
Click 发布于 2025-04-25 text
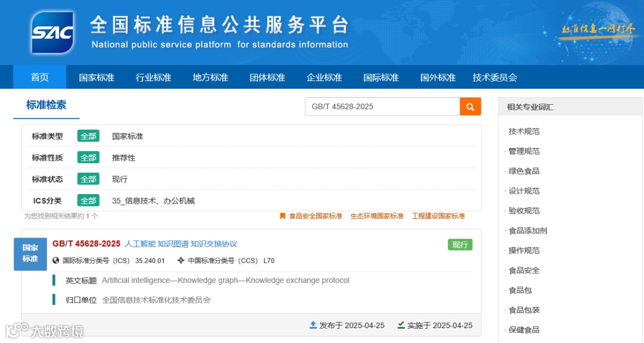click(x=352, y=325)
